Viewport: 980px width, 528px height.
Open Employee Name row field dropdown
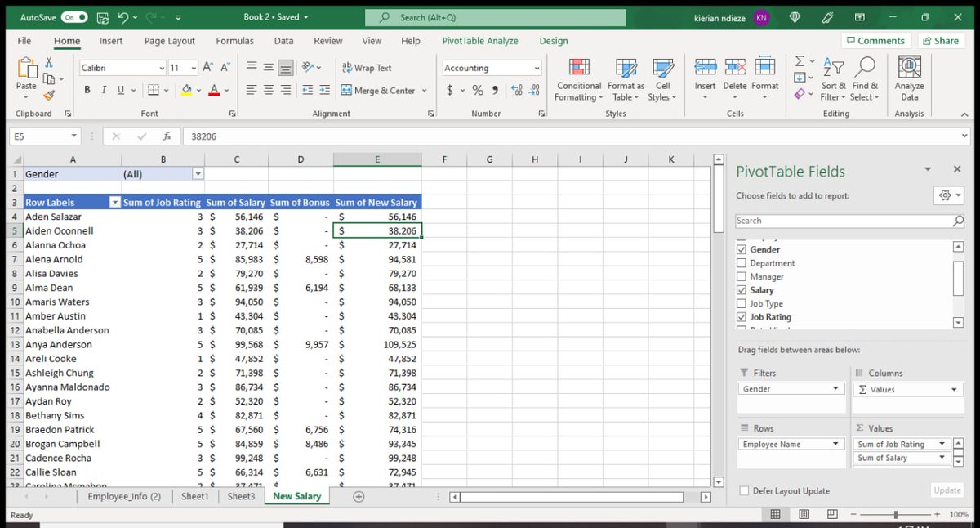[x=835, y=444]
